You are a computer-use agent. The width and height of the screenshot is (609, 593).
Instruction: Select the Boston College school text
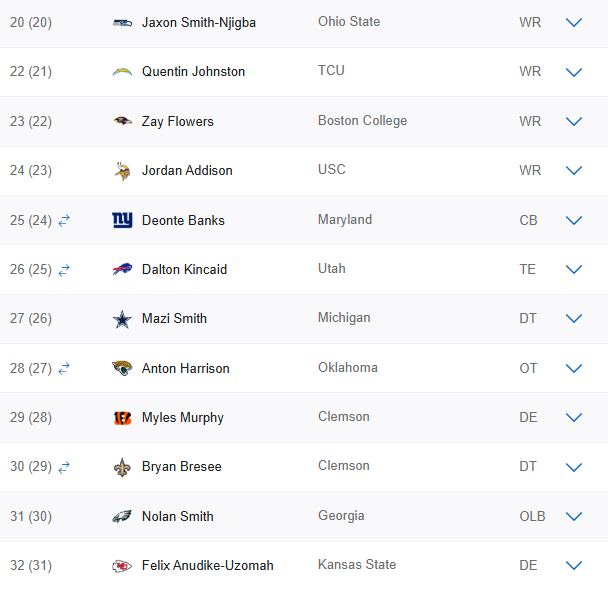(362, 121)
